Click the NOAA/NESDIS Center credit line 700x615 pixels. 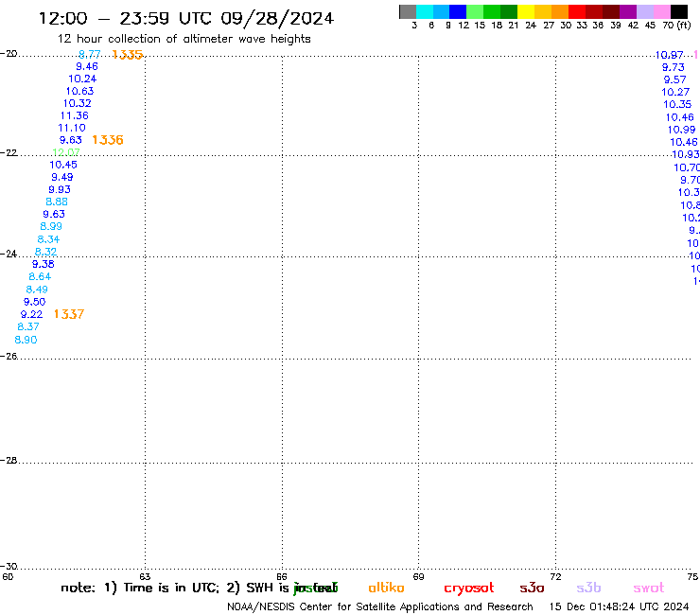point(380,607)
